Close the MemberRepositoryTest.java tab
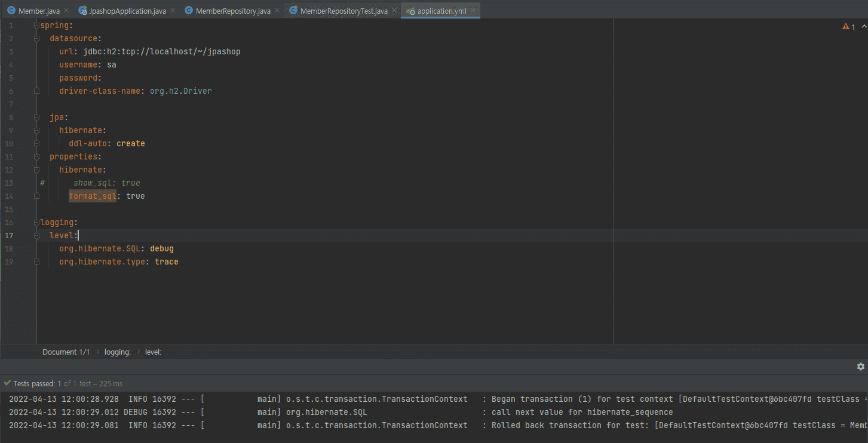This screenshot has height=443, width=868. coord(394,11)
